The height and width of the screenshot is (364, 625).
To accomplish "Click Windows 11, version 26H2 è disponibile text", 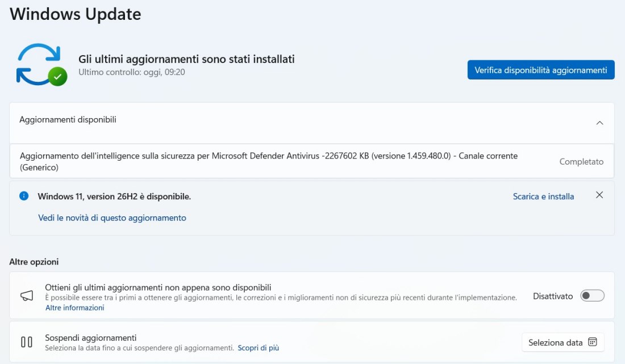I will click(x=114, y=196).
